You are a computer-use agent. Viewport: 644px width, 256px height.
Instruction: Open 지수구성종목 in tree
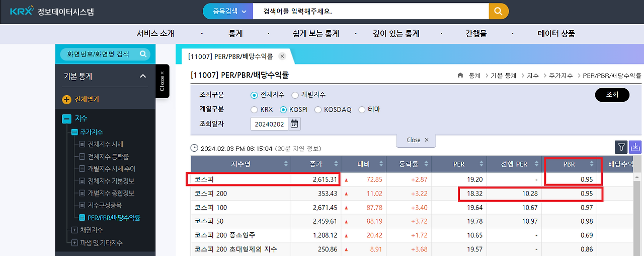(x=105, y=206)
